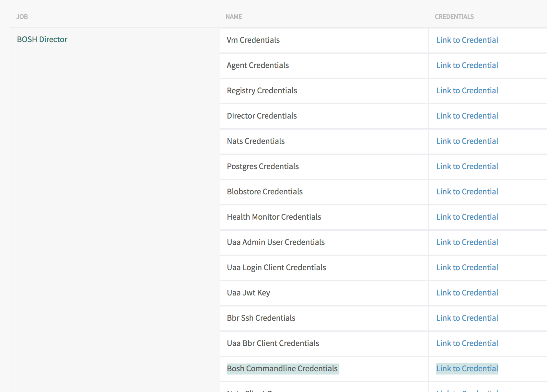
Task: Click the CREDENTIALS column header
Action: [454, 17]
